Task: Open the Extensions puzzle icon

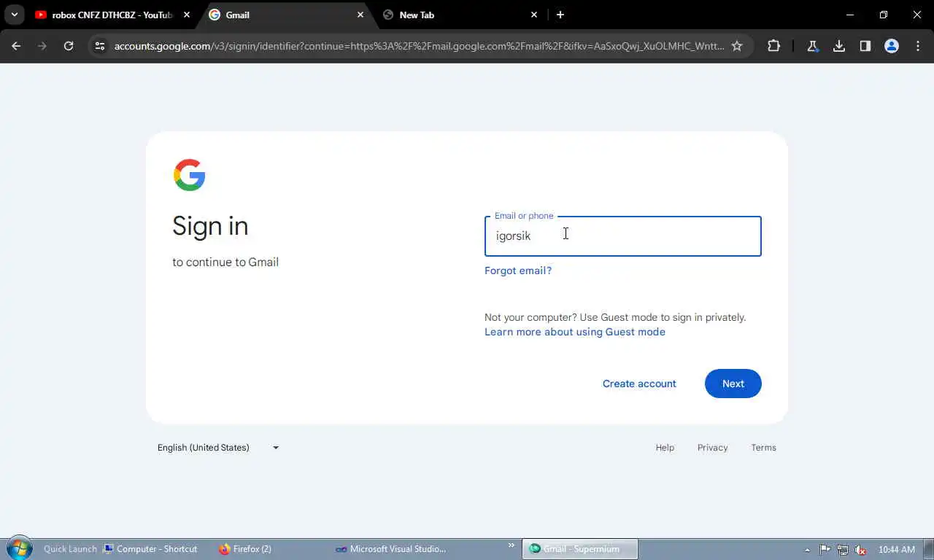Action: click(774, 46)
